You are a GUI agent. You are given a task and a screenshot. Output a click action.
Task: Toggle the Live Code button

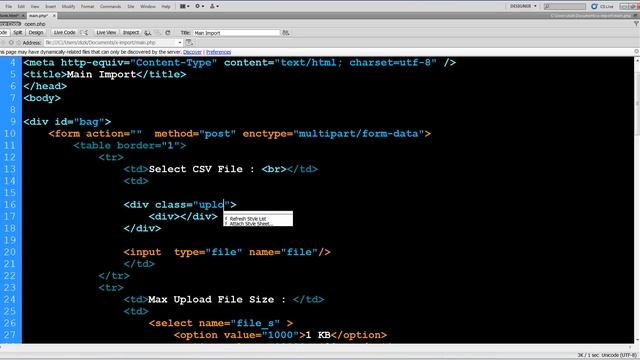click(64, 32)
